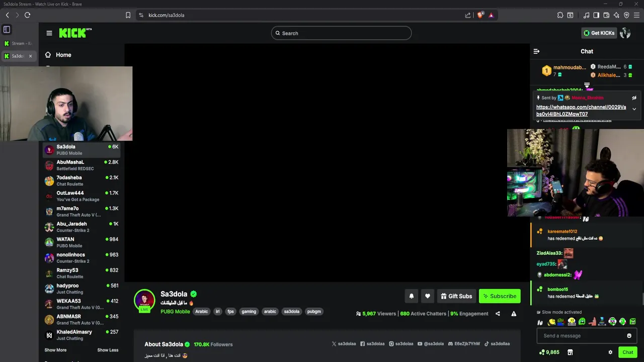Open the hamburger menu next to KICK logo
The height and width of the screenshot is (362, 644).
[x=49, y=33]
